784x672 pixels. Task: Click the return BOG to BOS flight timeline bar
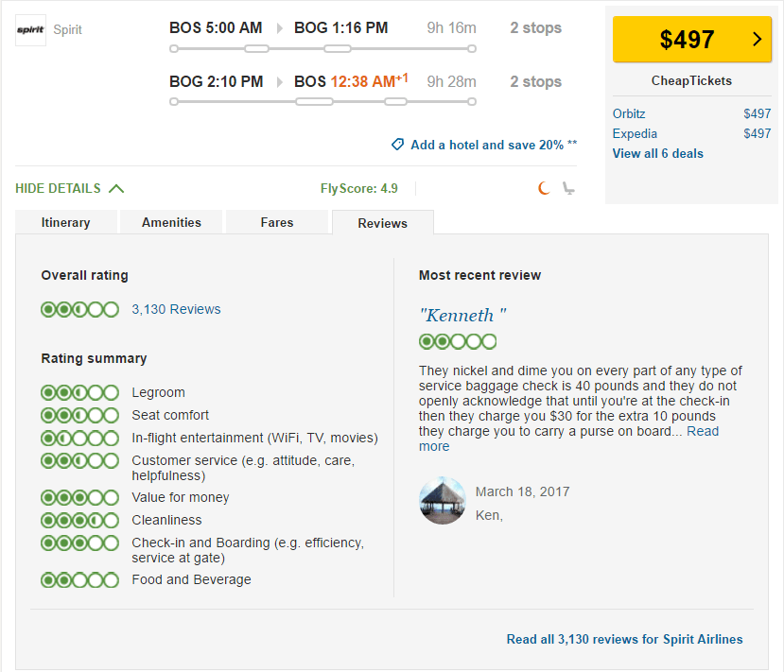click(x=322, y=101)
